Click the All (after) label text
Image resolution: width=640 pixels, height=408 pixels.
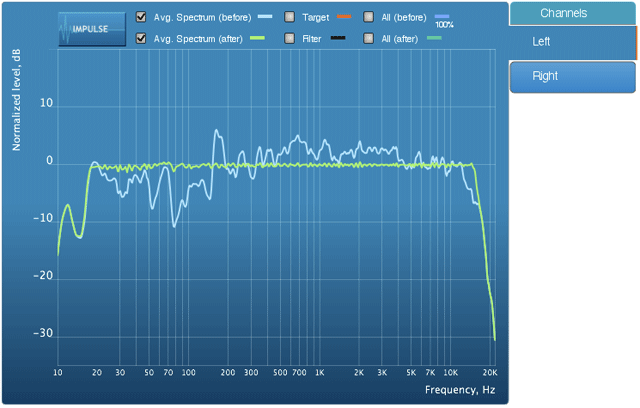(400, 39)
